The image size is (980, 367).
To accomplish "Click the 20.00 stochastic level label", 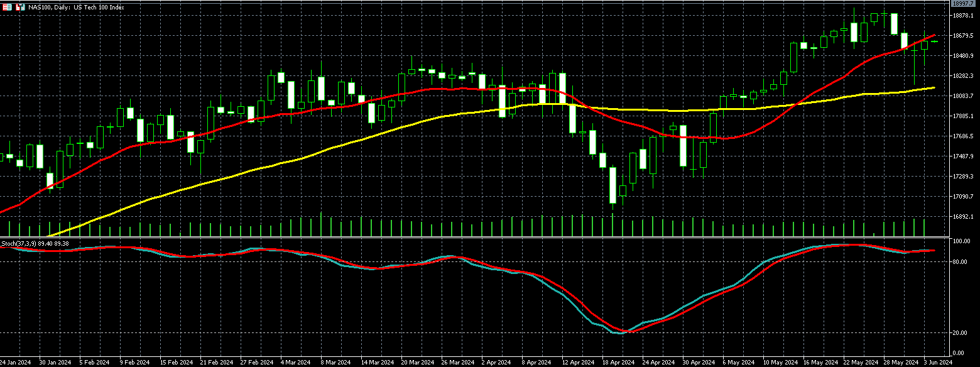I will [x=961, y=333].
